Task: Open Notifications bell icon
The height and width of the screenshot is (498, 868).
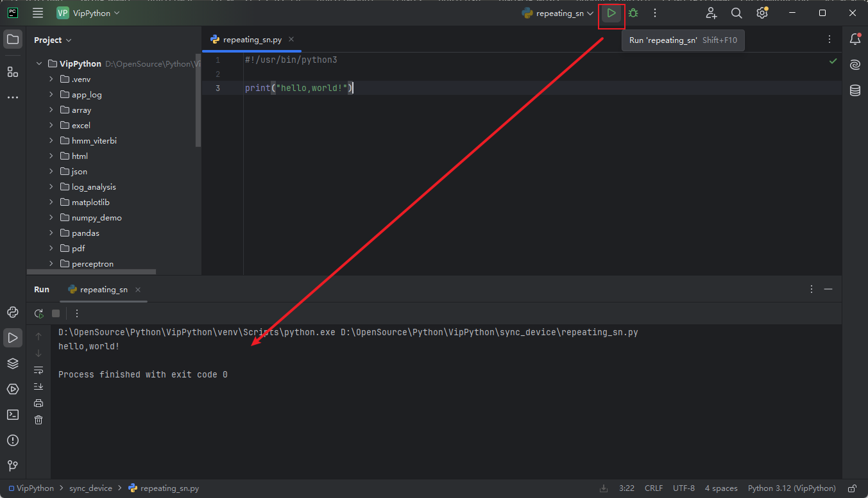Action: tap(855, 39)
